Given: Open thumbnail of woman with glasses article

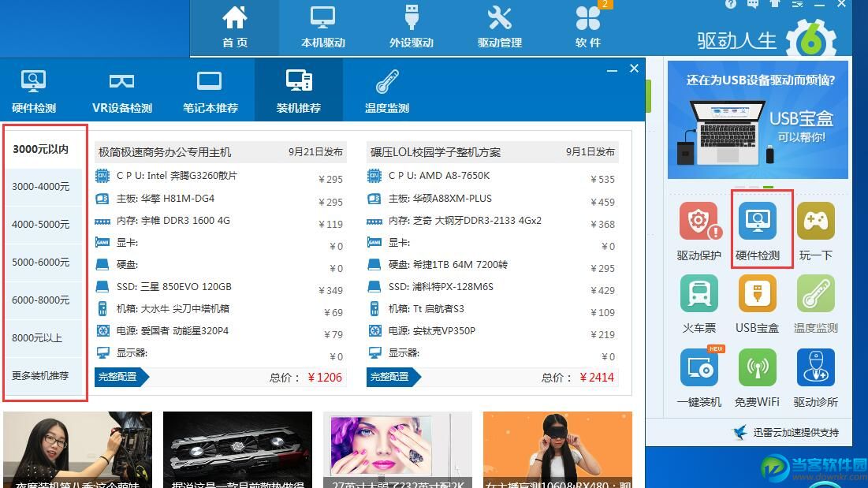Looking at the screenshot, I should 77,449.
